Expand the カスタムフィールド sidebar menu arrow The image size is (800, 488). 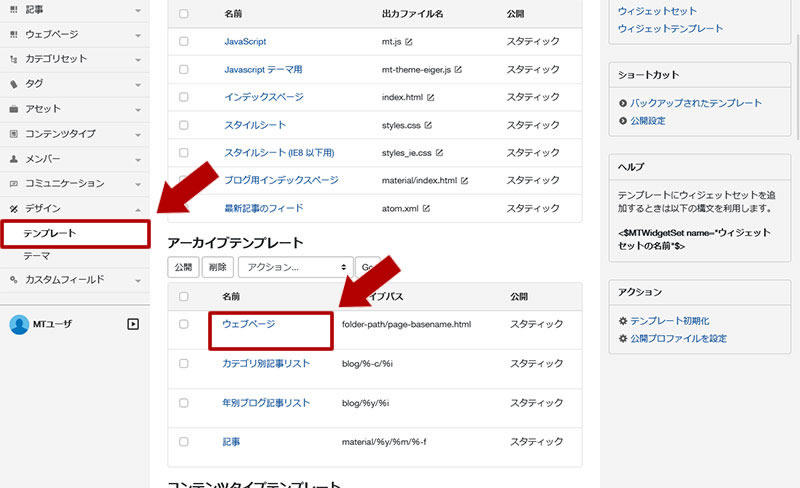click(138, 281)
